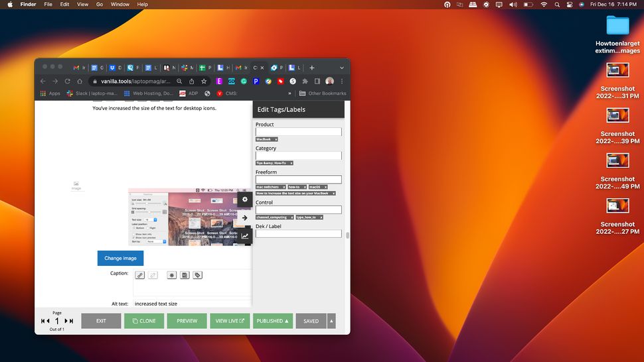The height and width of the screenshot is (362, 644).
Task: Open the Finder menu
Action: click(x=29, y=5)
